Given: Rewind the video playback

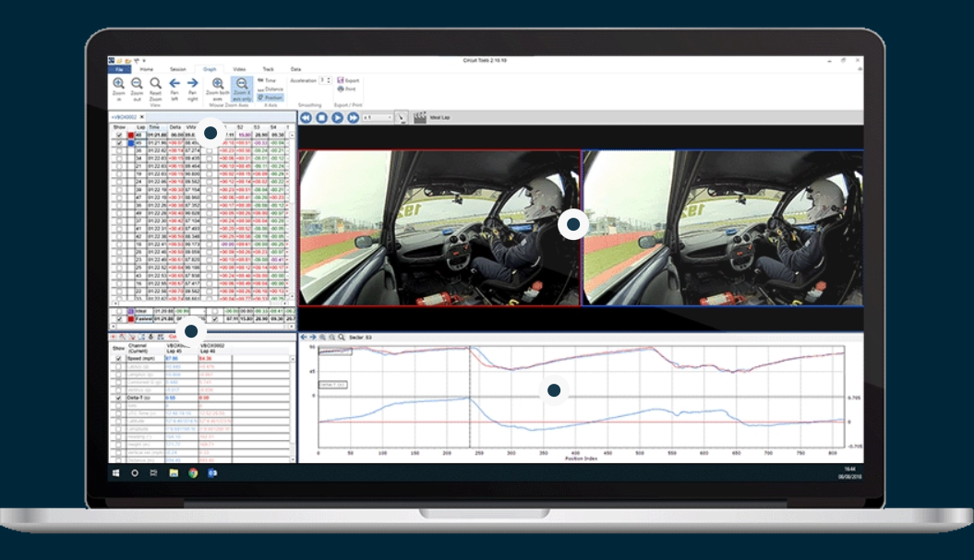Looking at the screenshot, I should [306, 117].
